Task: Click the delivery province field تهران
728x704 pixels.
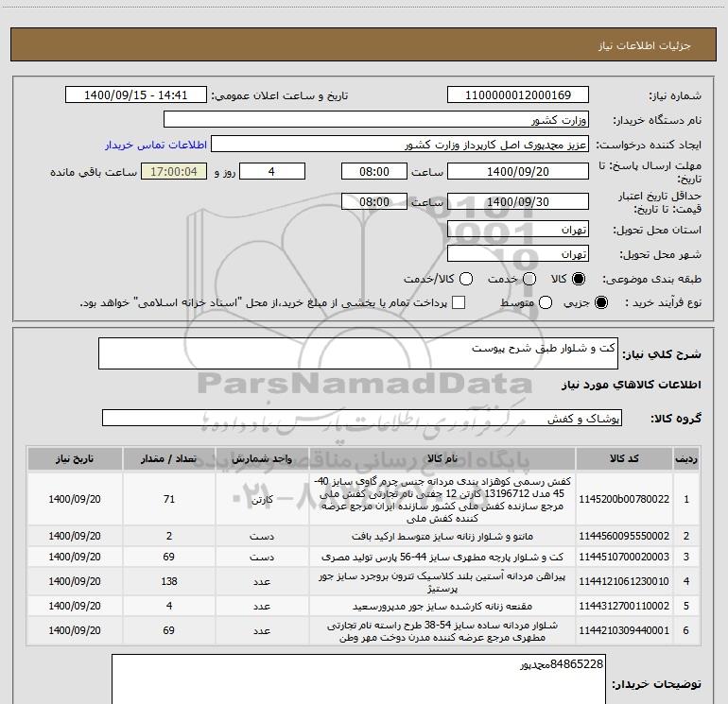Action: point(518,230)
